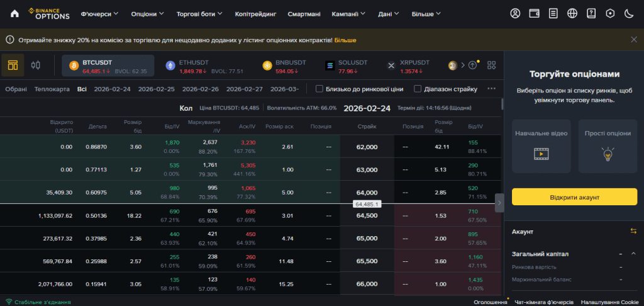Click call bid price 690
Viewport: 644px width, 306px height.
(x=174, y=211)
